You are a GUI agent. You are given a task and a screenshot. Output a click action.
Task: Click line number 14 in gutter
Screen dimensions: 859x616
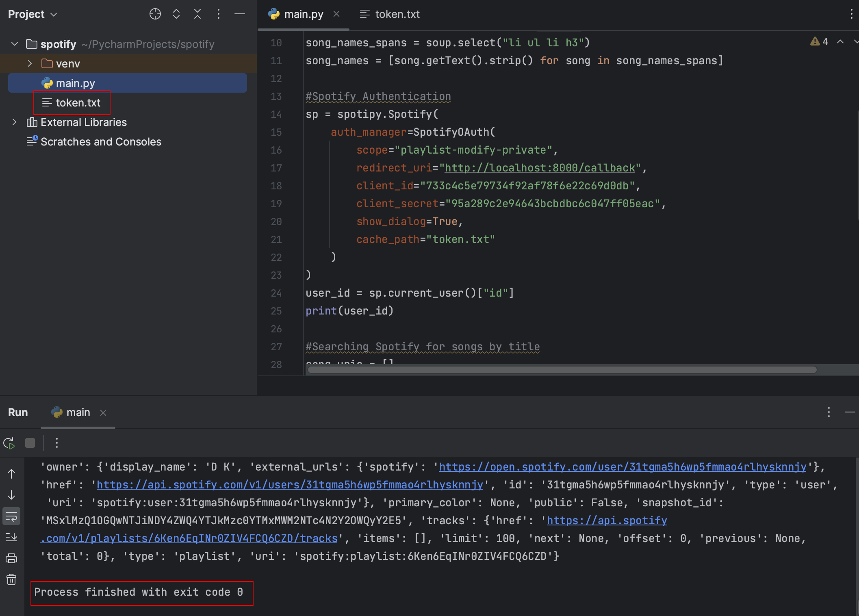[276, 114]
